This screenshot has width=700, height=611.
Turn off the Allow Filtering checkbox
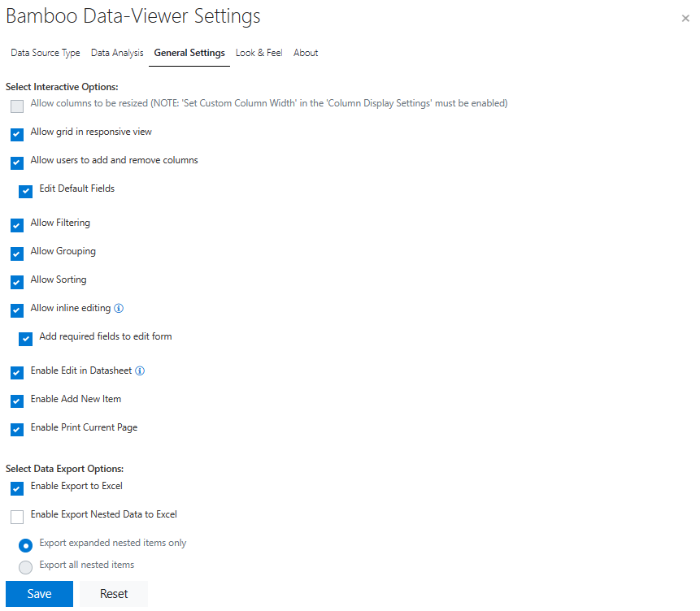point(17,225)
